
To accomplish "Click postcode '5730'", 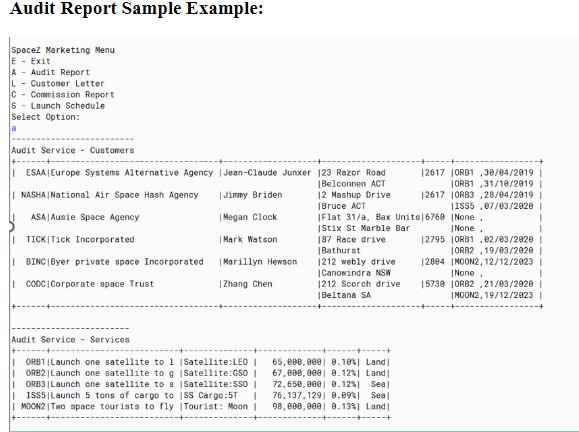I will click(435, 284).
